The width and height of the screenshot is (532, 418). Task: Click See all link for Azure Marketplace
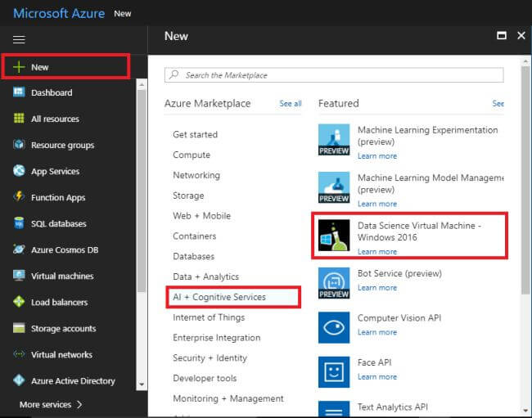(291, 104)
